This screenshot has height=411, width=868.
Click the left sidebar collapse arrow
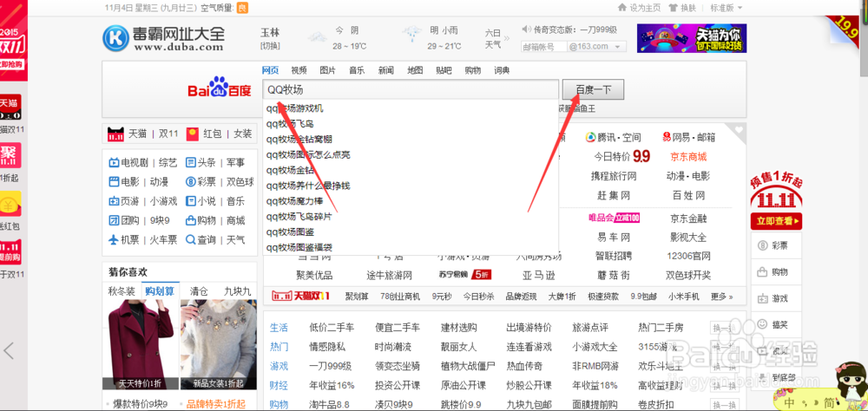(9, 350)
